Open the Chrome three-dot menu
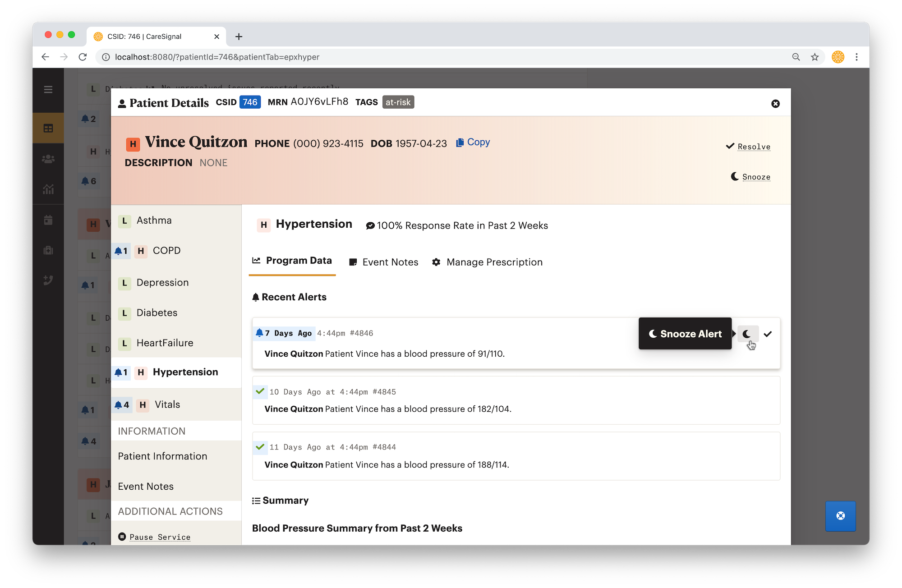 tap(856, 57)
